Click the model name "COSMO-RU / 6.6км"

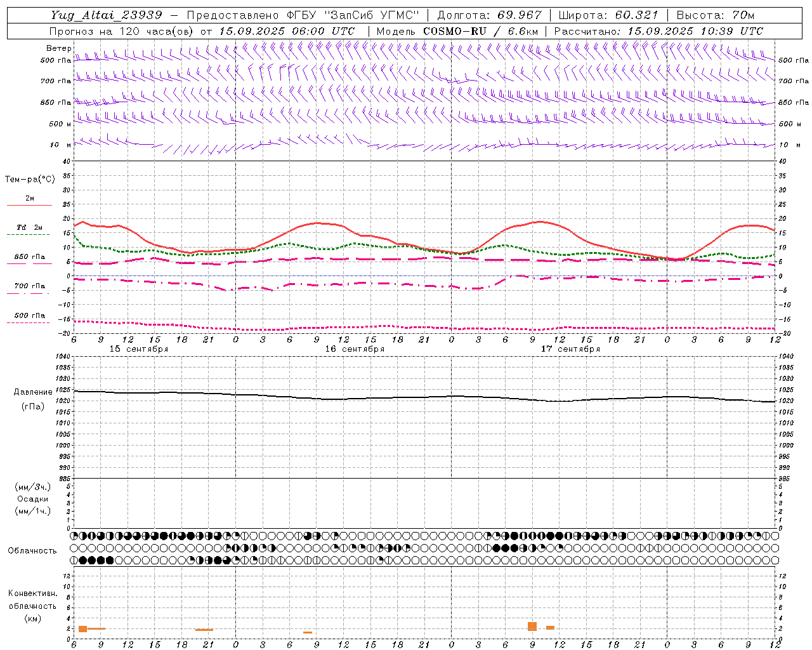pyautogui.click(x=480, y=31)
